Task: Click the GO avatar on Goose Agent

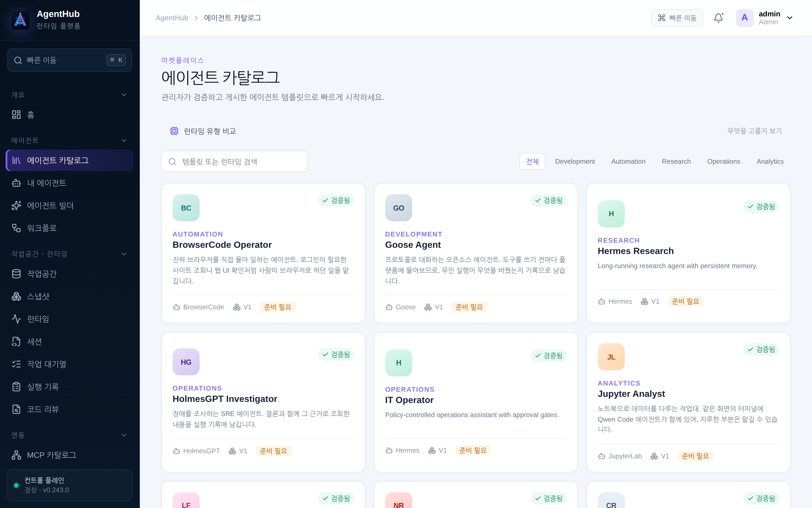Action: (x=399, y=208)
